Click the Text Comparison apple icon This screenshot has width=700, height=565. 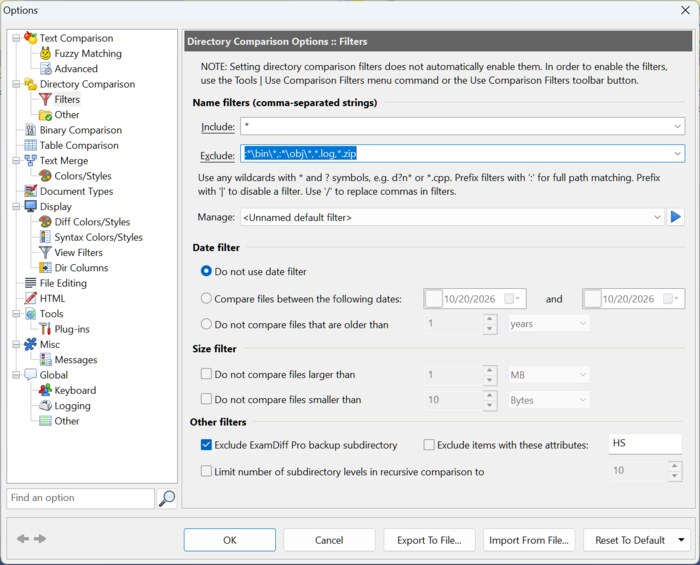click(x=30, y=38)
